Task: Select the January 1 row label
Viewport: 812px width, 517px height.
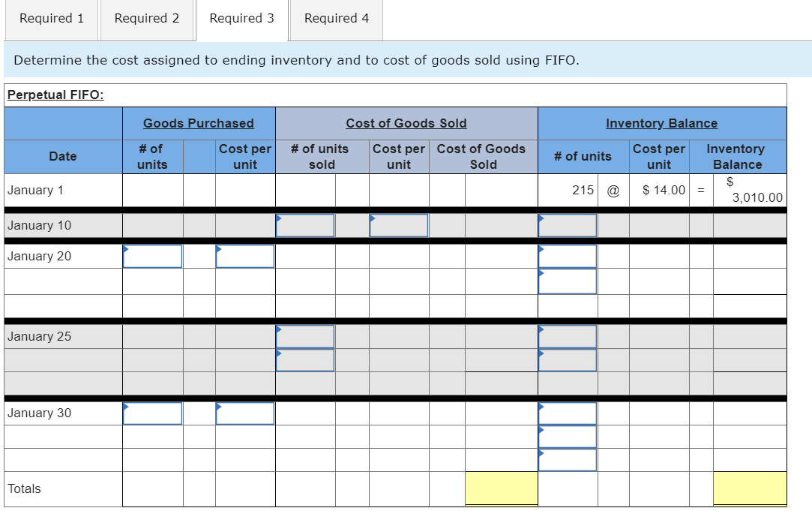Action: (36, 190)
